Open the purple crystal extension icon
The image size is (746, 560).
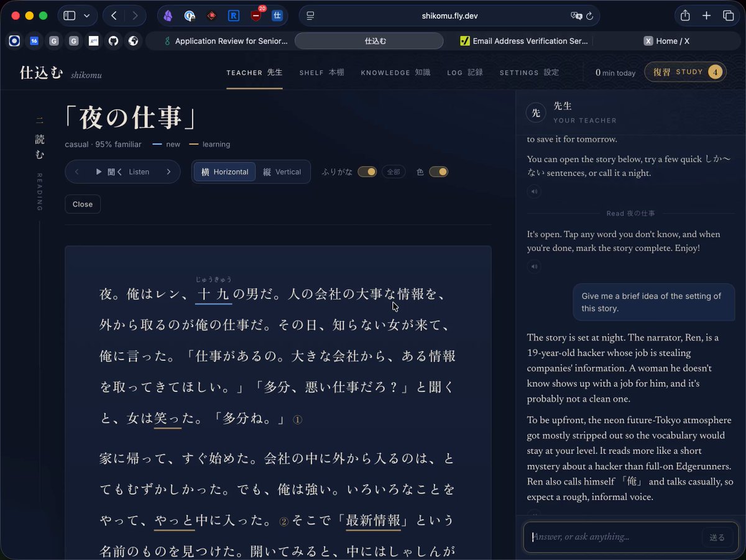click(168, 16)
